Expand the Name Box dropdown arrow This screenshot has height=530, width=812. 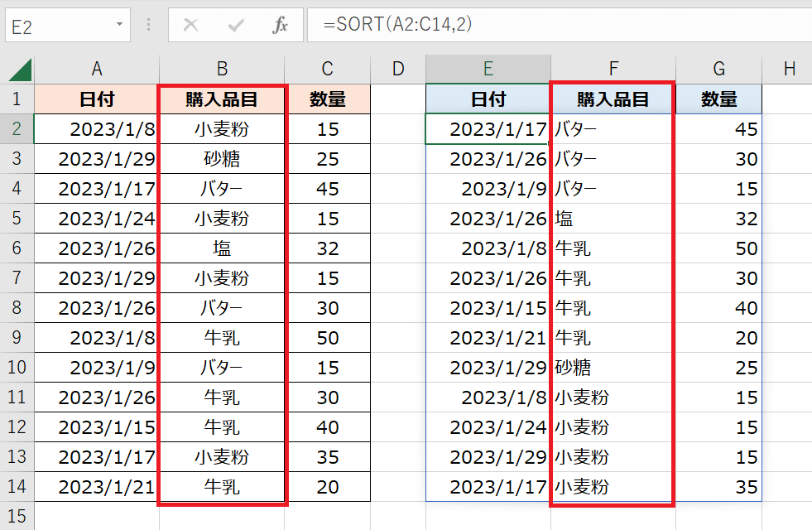click(x=120, y=26)
